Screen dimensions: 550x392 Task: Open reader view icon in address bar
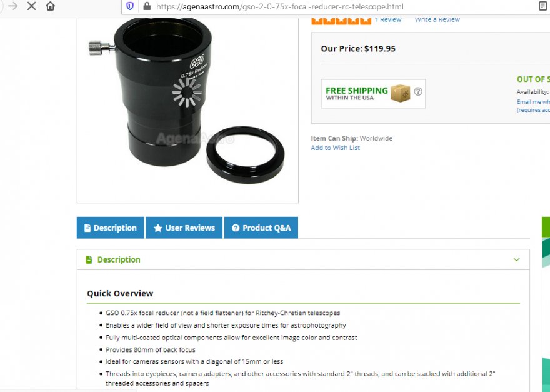542,6
